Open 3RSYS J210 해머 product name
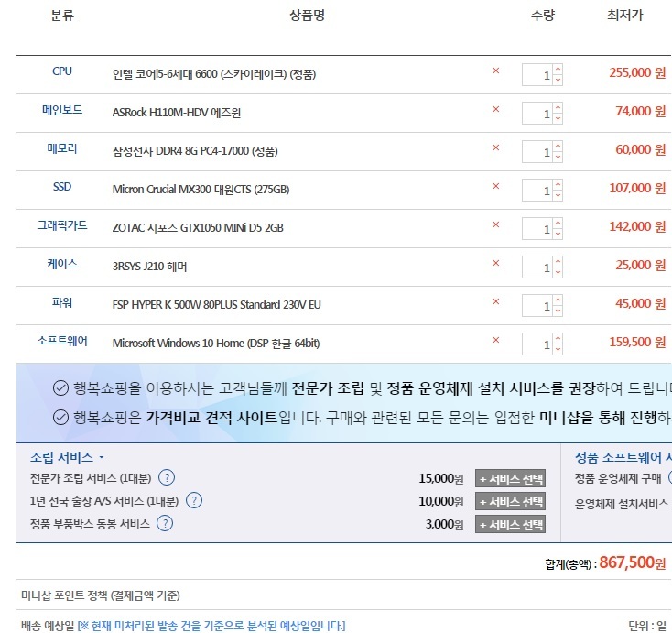Viewport: 672px width, 633px height. coord(149,267)
